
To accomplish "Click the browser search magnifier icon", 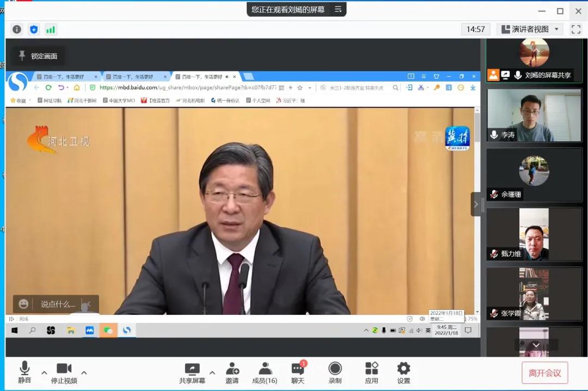I will pos(395,88).
